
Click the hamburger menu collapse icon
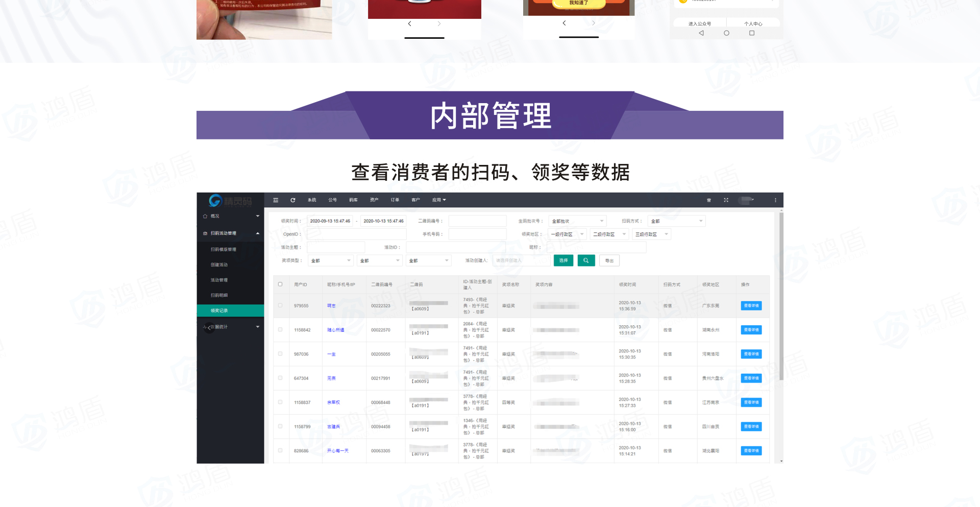coord(276,200)
